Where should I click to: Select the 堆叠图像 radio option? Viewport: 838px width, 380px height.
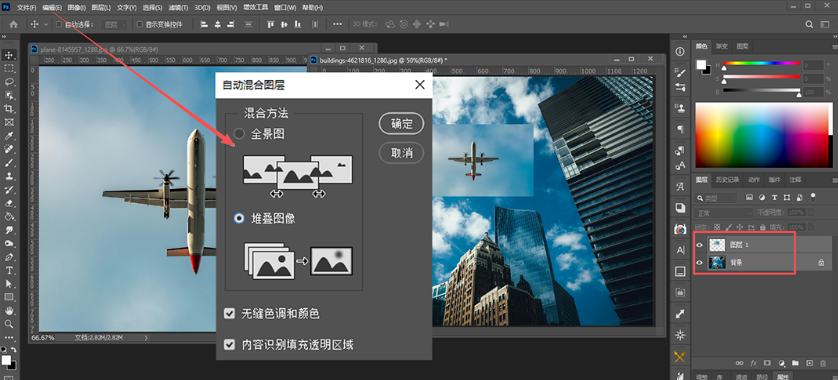click(239, 218)
